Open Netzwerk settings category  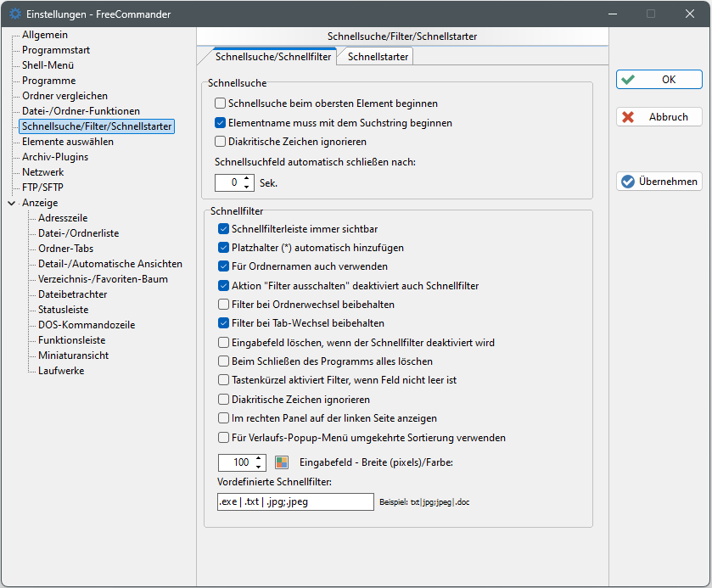point(42,172)
